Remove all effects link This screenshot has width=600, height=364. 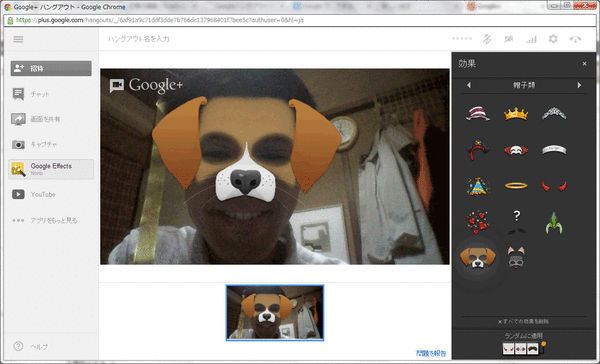click(523, 322)
